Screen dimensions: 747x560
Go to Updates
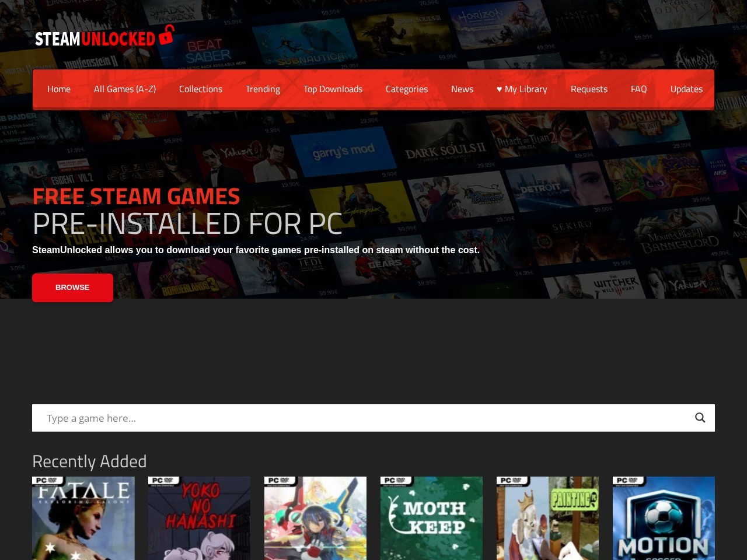[686, 89]
